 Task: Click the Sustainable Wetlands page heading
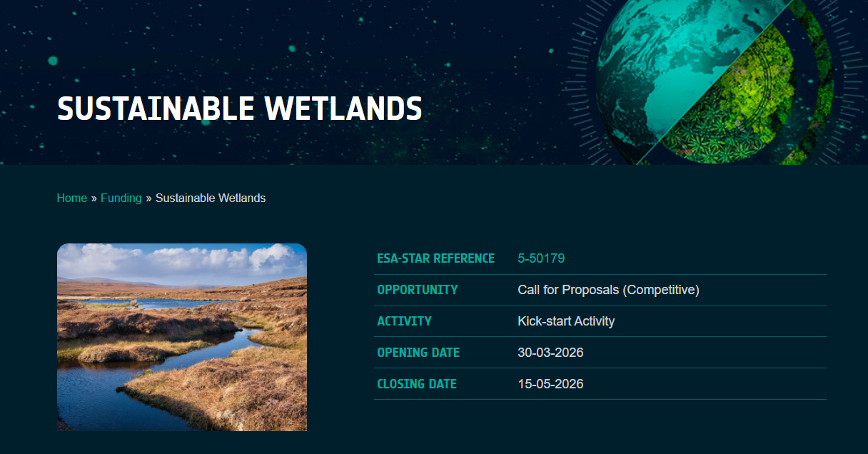pyautogui.click(x=240, y=109)
